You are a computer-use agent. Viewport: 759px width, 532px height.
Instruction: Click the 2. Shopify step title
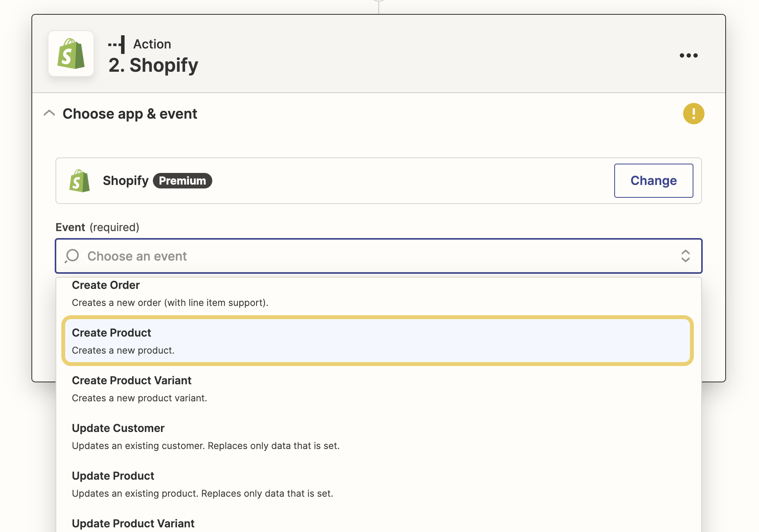click(x=153, y=65)
